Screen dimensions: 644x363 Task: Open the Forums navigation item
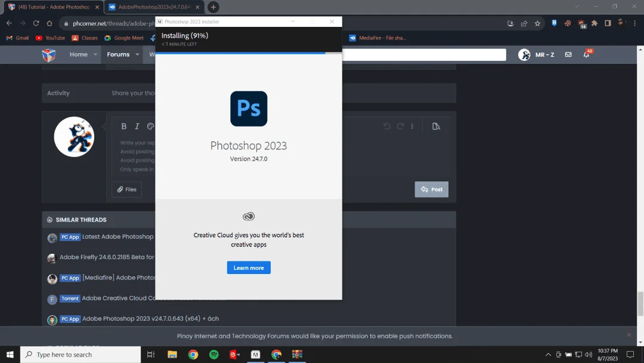point(118,54)
